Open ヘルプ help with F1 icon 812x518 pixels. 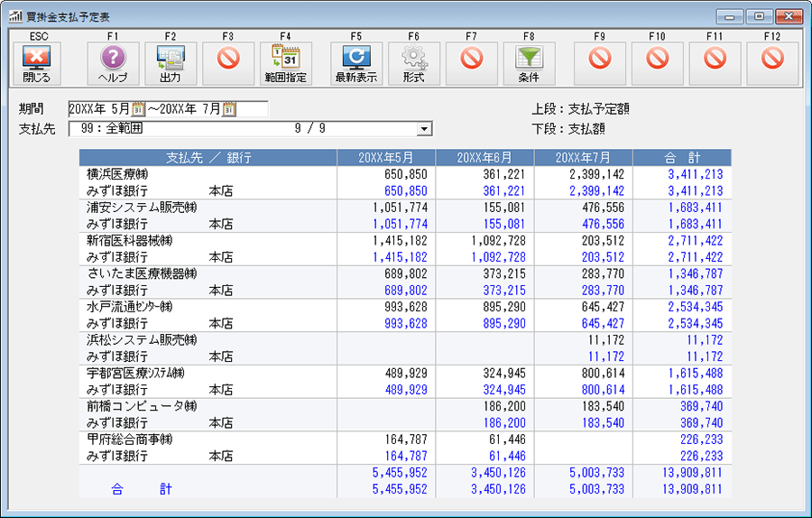113,63
